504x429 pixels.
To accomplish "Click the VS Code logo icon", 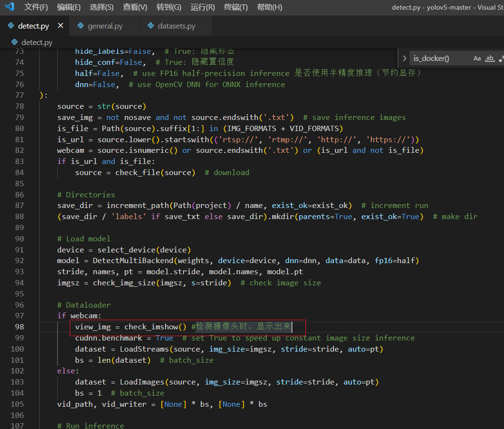I will (10, 7).
